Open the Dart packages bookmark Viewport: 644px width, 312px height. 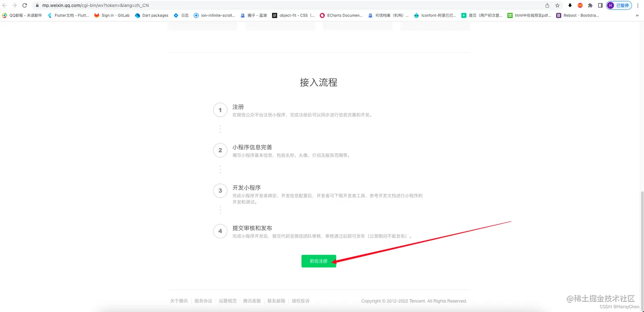pyautogui.click(x=151, y=15)
